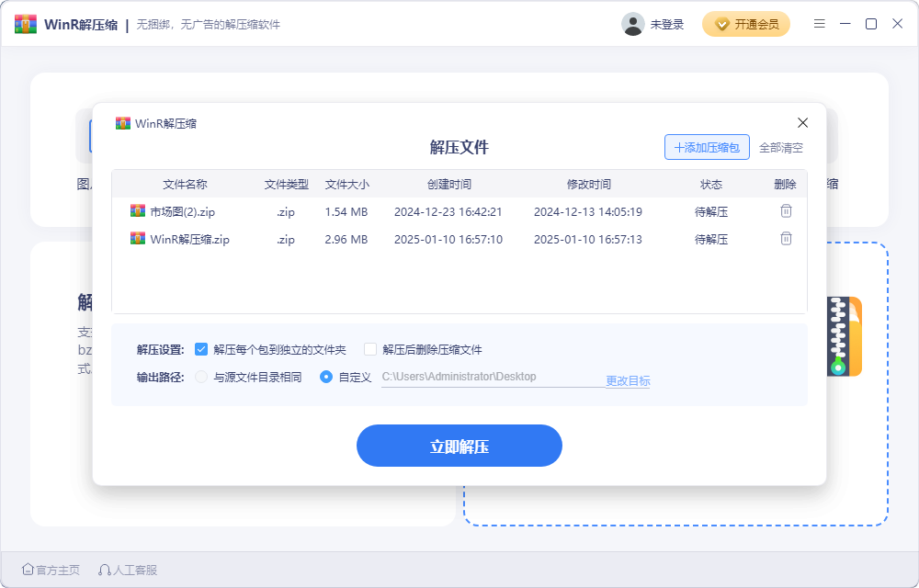The height and width of the screenshot is (588, 919).
Task: Click the output path input field
Action: [x=492, y=377]
